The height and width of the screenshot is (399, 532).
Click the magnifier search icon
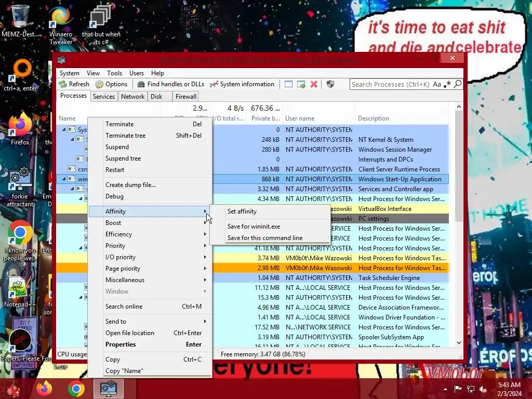pyautogui.click(x=458, y=84)
